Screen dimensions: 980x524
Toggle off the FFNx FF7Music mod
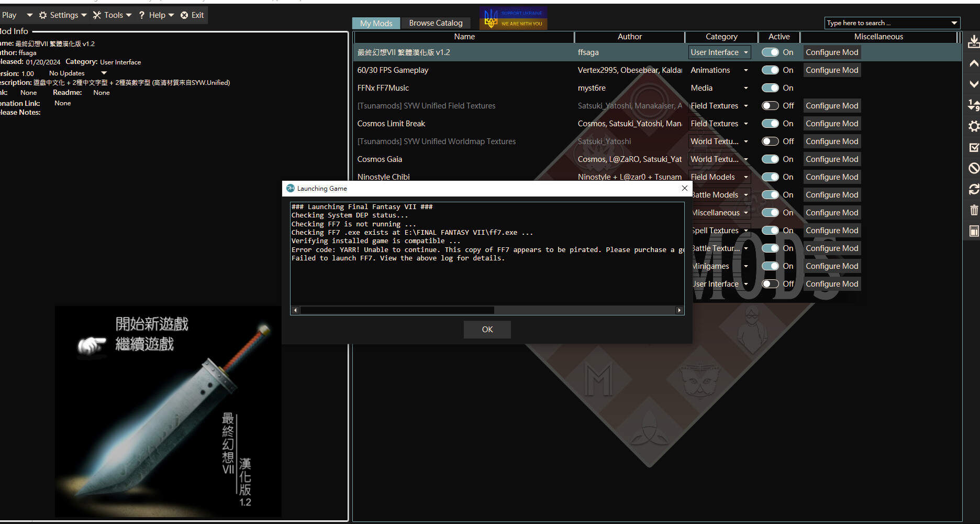click(x=770, y=88)
